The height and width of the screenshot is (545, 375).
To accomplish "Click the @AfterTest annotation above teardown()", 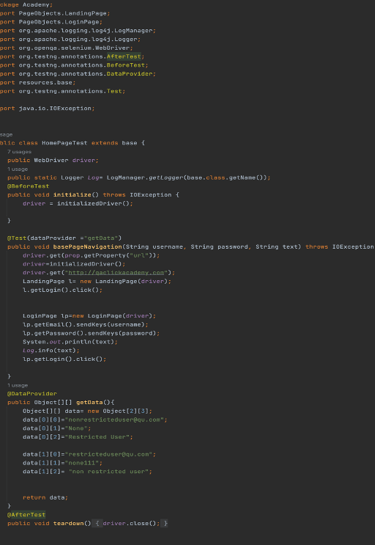I will tap(26, 515).
